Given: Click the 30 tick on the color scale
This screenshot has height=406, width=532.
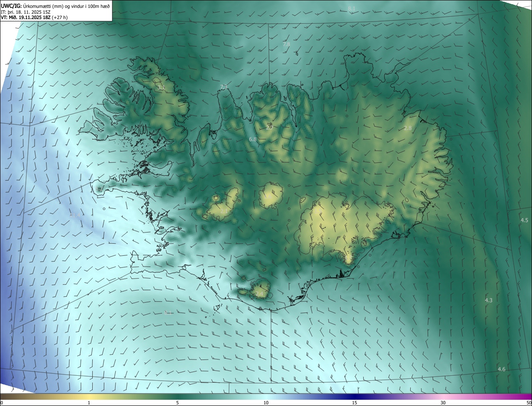Looking at the screenshot, I should [443, 403].
